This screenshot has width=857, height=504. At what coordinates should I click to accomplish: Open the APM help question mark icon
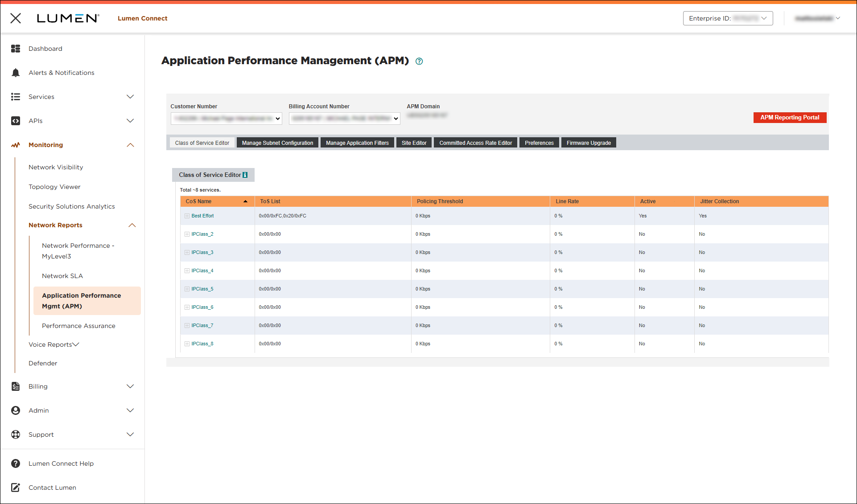coord(419,61)
